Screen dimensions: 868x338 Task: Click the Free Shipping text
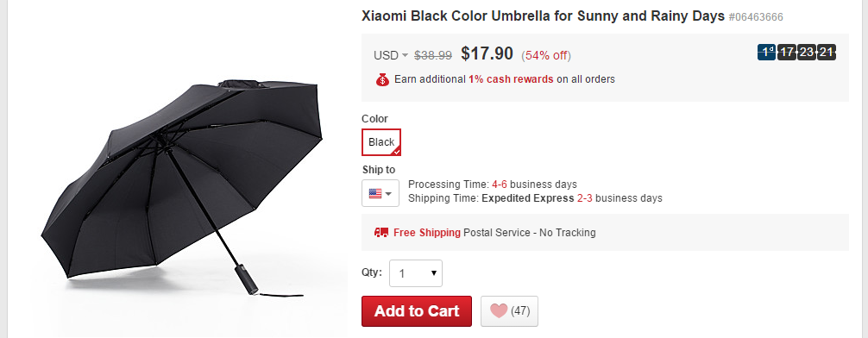point(427,232)
